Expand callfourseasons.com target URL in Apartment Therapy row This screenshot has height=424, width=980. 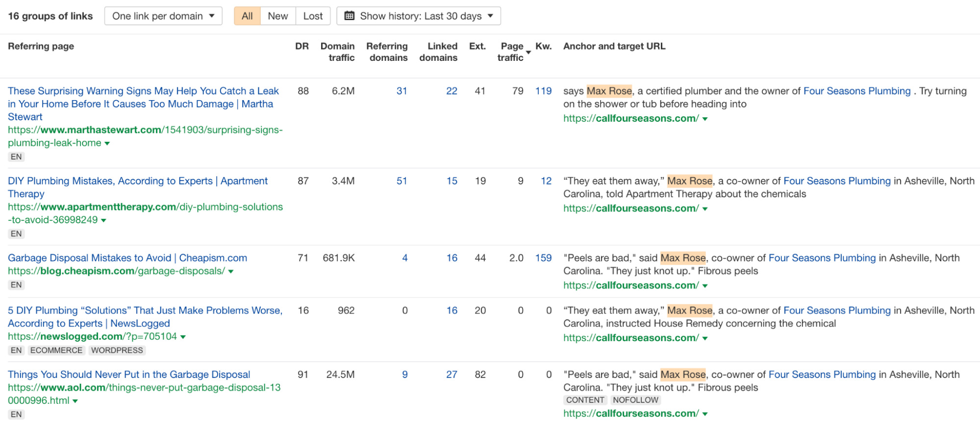coord(705,209)
